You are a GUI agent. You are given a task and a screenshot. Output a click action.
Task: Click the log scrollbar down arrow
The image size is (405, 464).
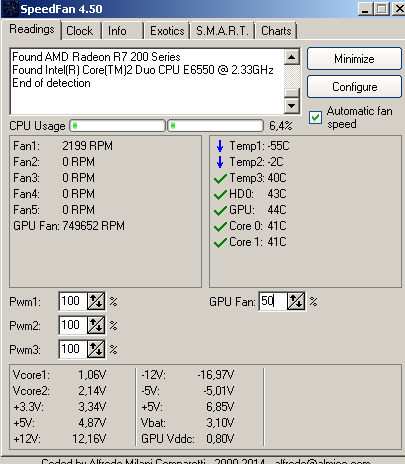292,106
